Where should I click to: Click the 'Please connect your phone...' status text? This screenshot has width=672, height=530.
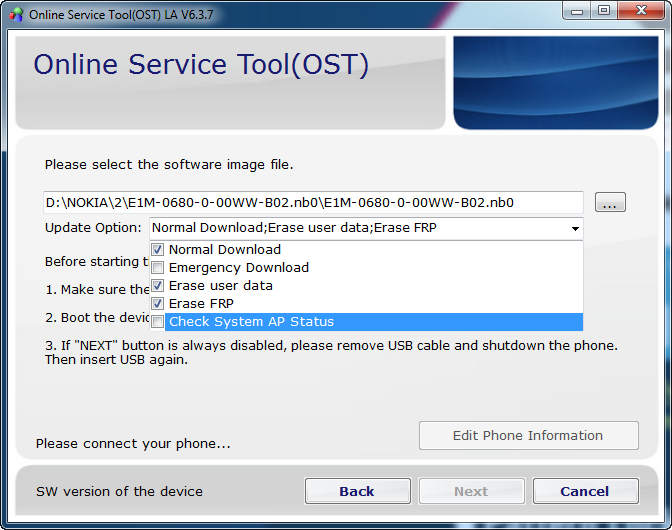(x=133, y=443)
